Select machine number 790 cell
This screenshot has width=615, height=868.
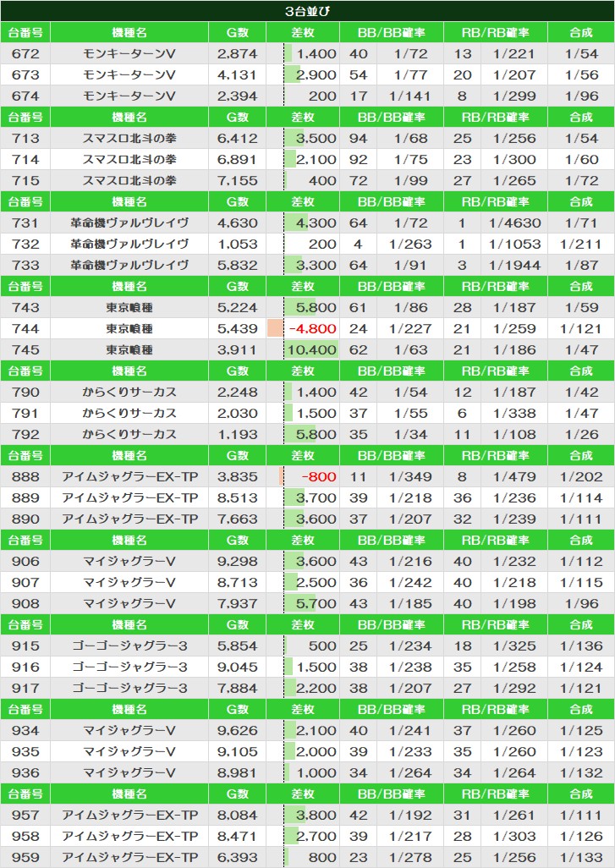pos(25,392)
